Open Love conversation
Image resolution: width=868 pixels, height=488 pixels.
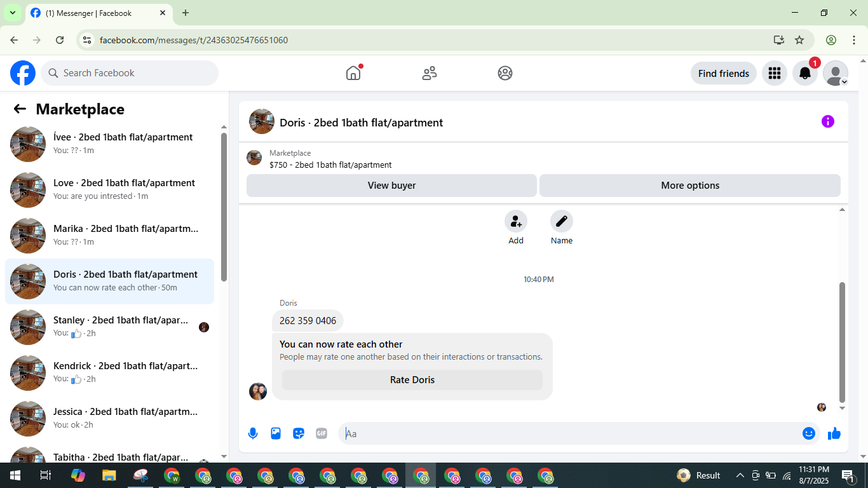point(109,190)
